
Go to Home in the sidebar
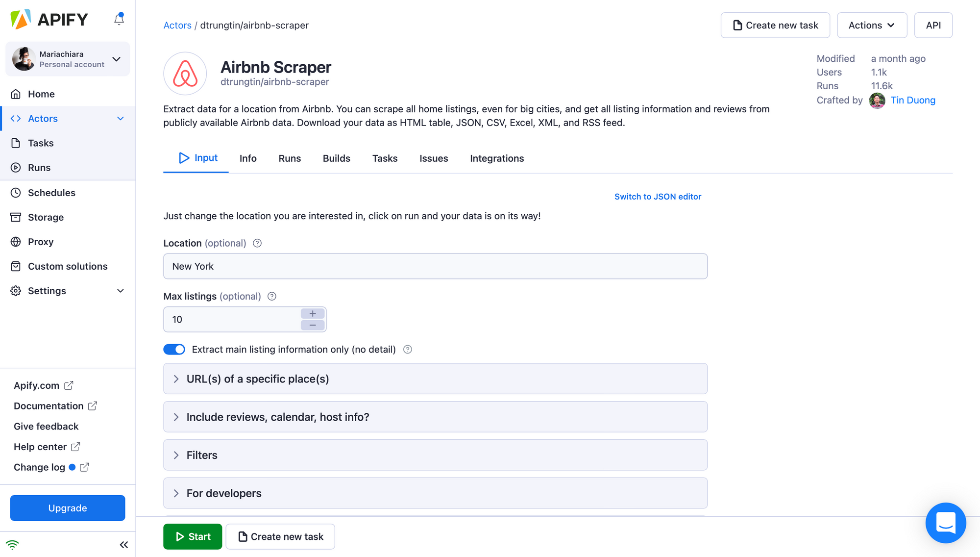click(x=68, y=94)
